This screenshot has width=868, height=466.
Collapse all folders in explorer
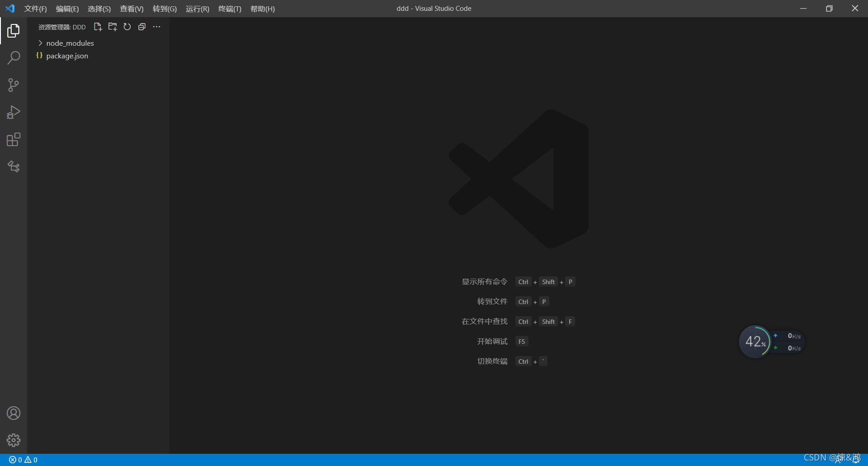coord(142,27)
